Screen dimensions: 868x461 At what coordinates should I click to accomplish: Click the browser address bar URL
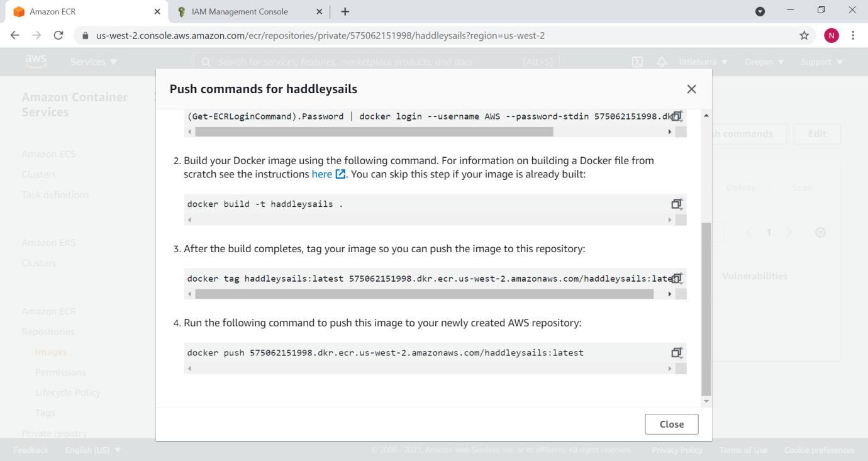[x=320, y=35]
